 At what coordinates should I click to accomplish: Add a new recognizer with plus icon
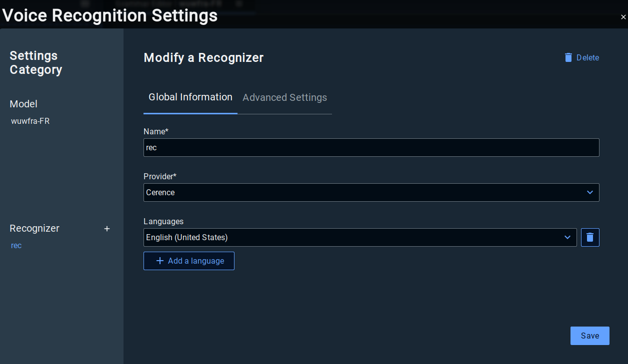point(106,229)
